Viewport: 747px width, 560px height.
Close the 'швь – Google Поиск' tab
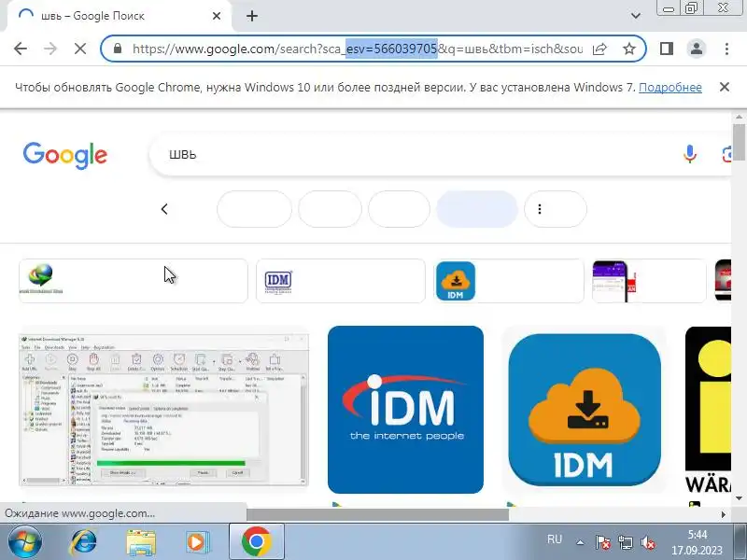[217, 16]
